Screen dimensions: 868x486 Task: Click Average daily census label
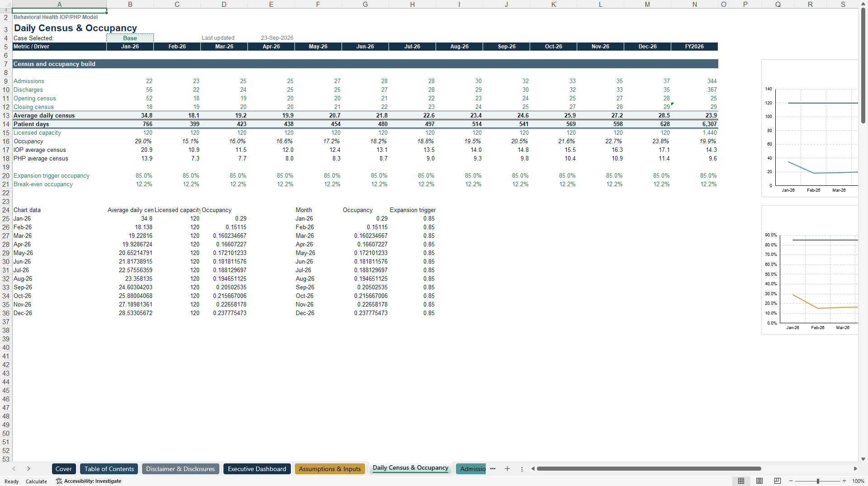tap(44, 115)
